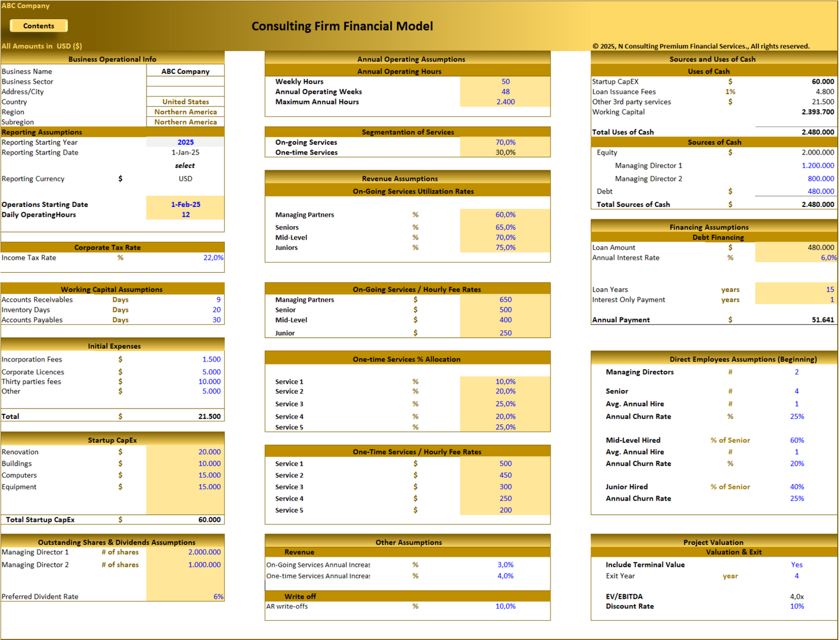The width and height of the screenshot is (840, 640).
Task: Select the Income Tax Rate 22,0% value
Action: [213, 258]
